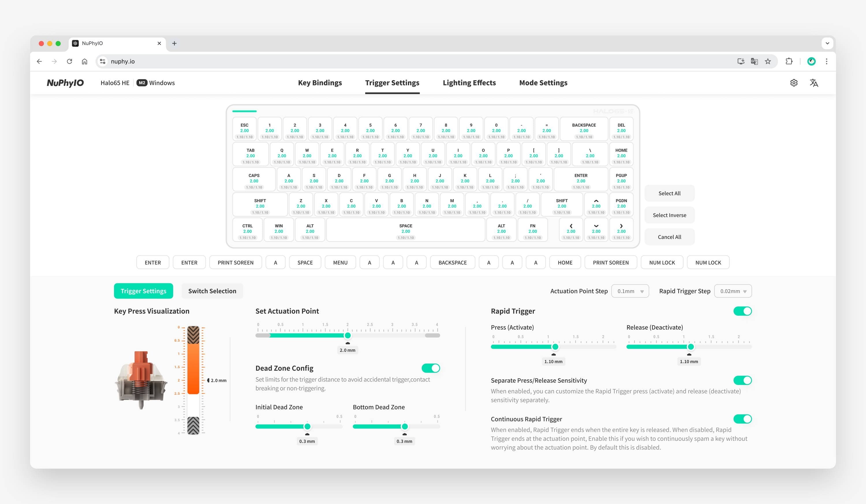This screenshot has height=504, width=866.
Task: Switch to the Lighting Effects tab
Action: pos(469,83)
